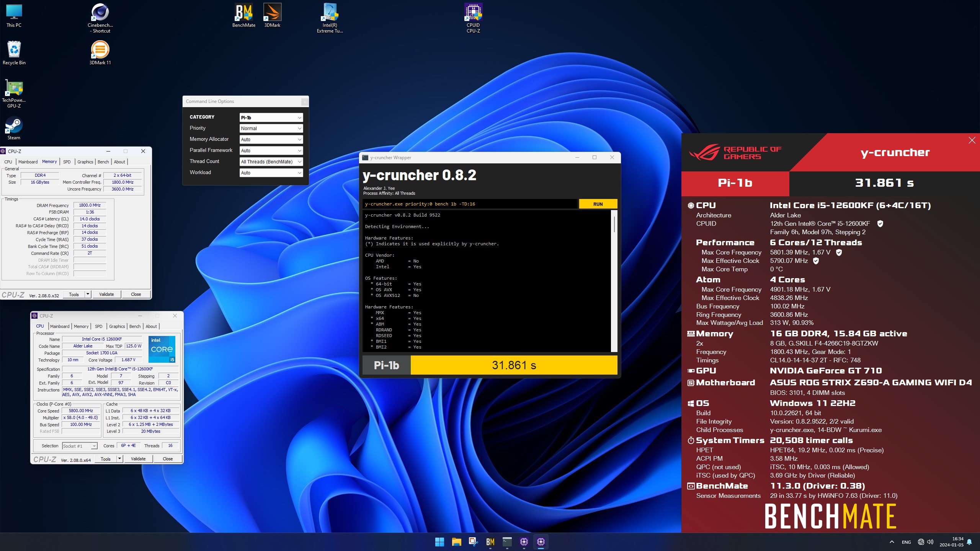Switch to Mainboard tab in top CPU-Z
This screenshot has width=980, height=551.
click(x=28, y=162)
